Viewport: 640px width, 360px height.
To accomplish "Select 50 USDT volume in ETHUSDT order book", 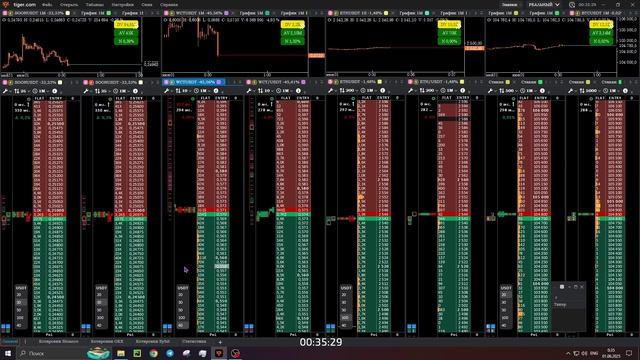I will pos(345,310).
